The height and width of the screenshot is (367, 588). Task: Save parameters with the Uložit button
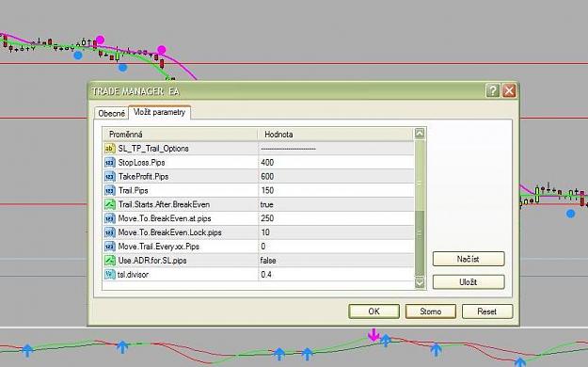click(469, 281)
